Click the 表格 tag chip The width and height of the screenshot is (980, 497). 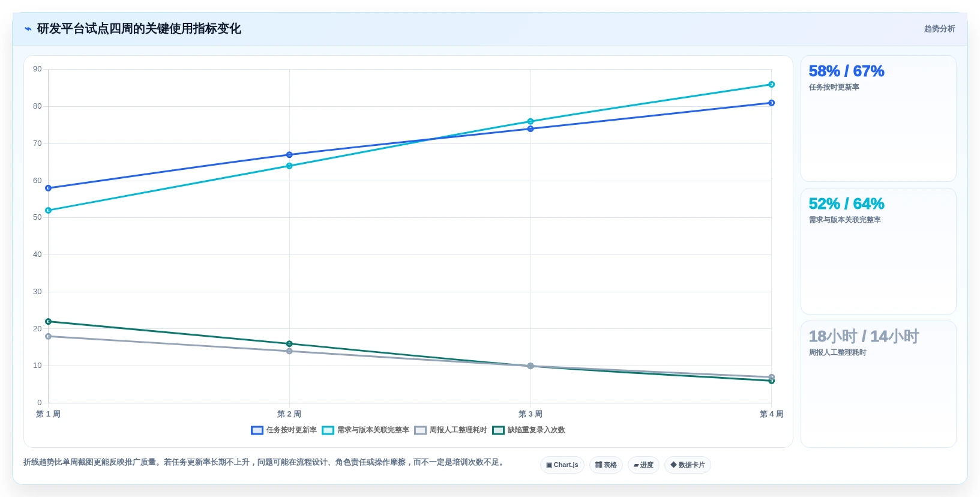tap(606, 465)
